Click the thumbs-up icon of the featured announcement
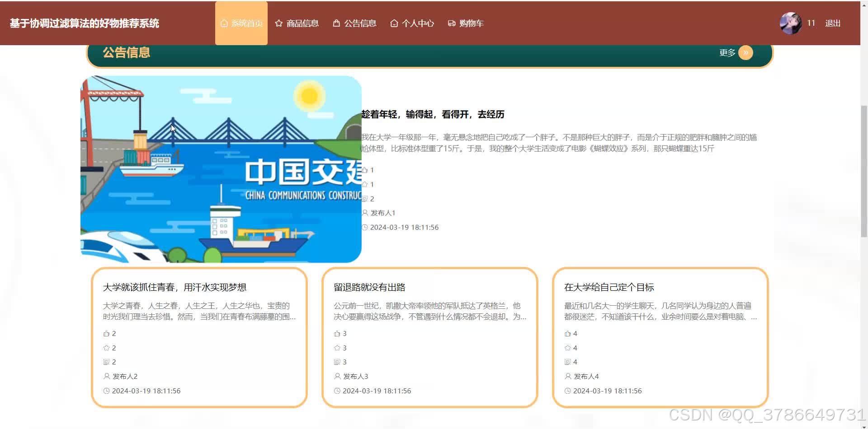Viewport: 868px width, 429px height. click(x=364, y=170)
